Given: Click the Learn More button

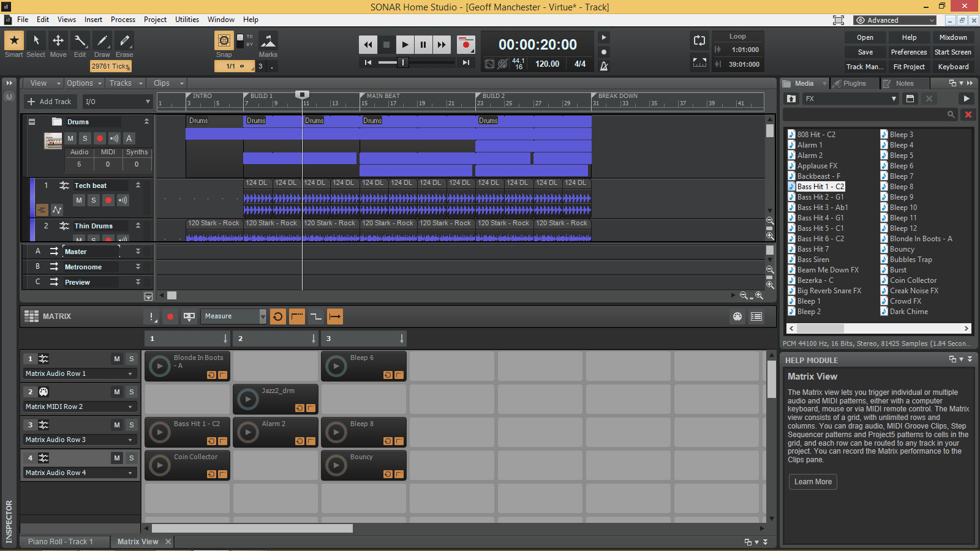Looking at the screenshot, I should click(x=812, y=482).
